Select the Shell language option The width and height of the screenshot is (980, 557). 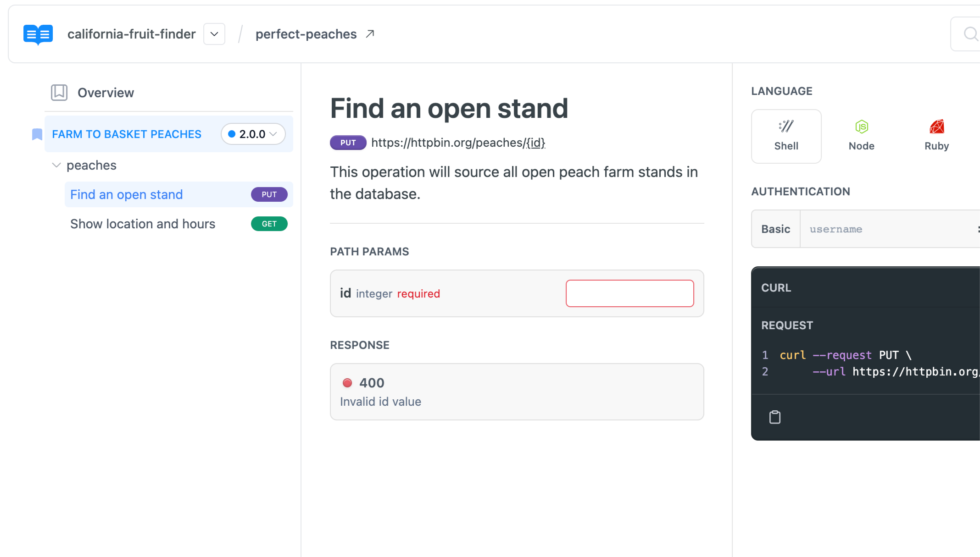point(786,136)
